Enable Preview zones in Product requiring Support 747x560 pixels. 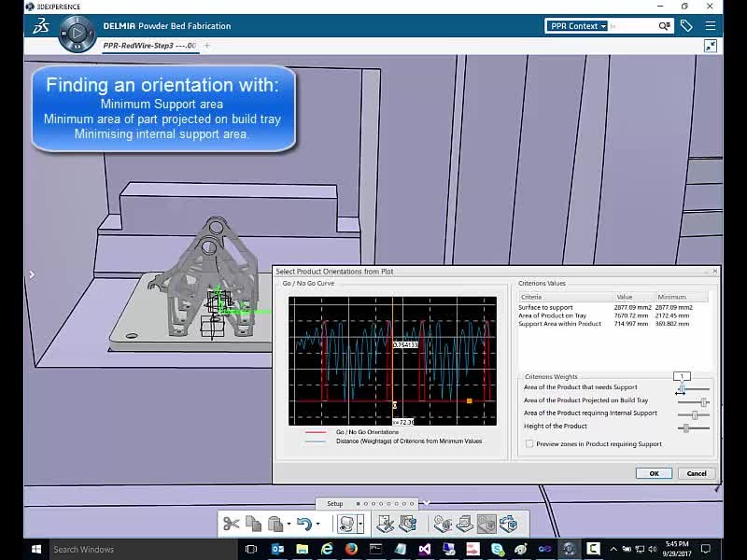coord(529,444)
